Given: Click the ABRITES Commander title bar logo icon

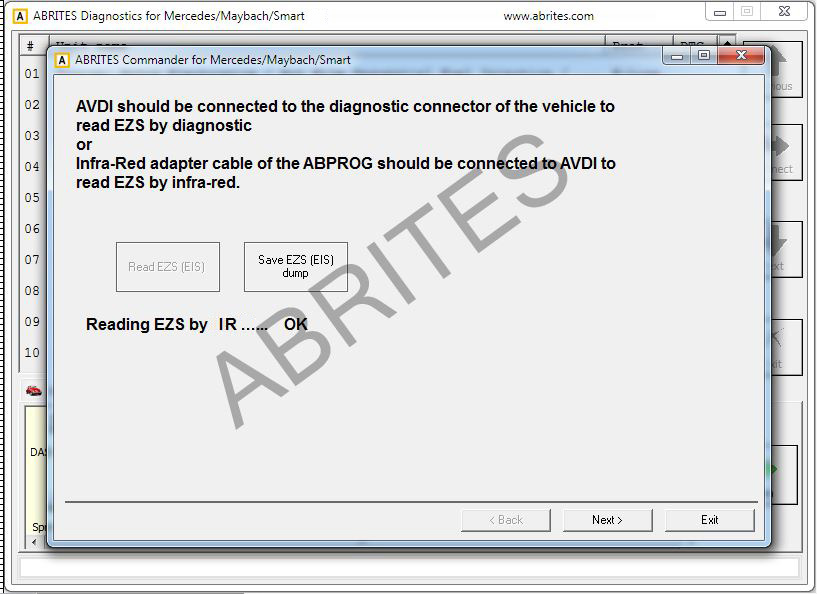Looking at the screenshot, I should [x=62, y=60].
